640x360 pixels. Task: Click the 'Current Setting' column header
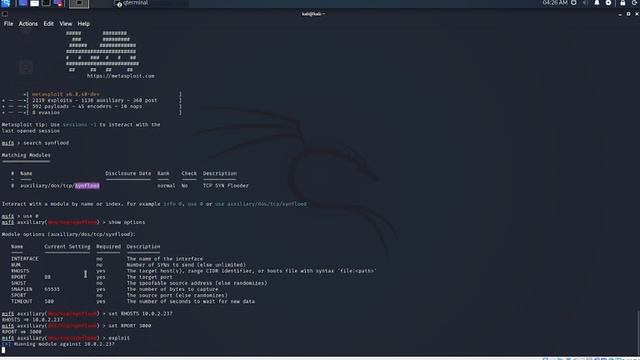(x=67, y=247)
